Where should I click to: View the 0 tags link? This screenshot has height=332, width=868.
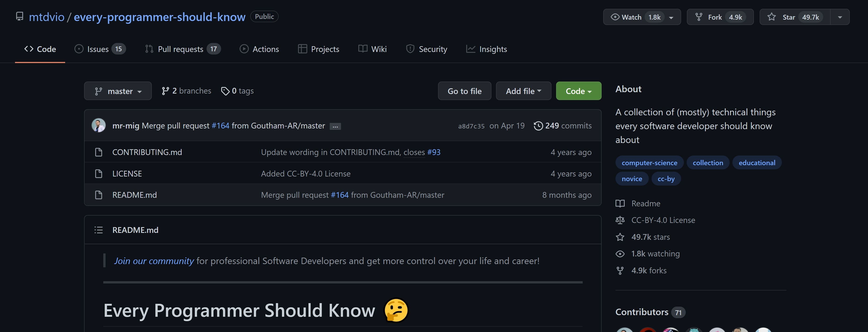click(x=237, y=91)
